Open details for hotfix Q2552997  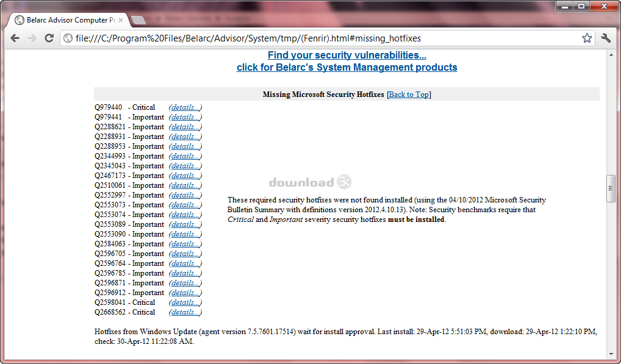coord(185,195)
